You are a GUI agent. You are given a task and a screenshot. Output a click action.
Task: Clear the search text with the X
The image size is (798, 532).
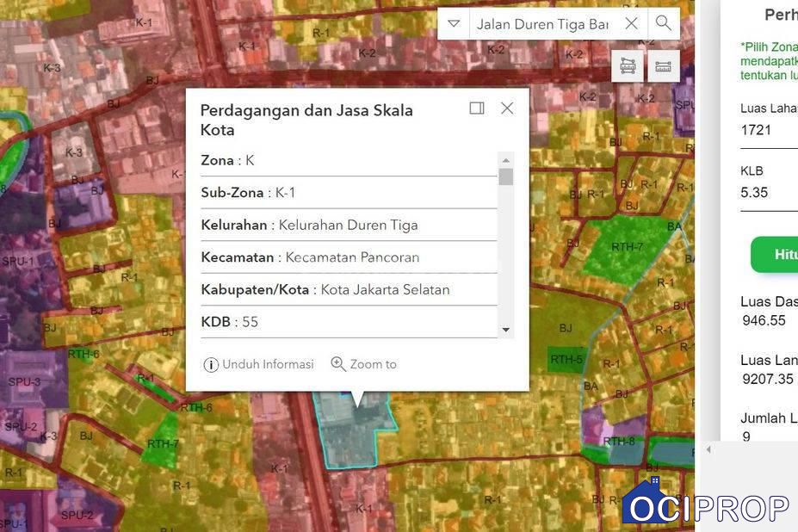point(631,23)
